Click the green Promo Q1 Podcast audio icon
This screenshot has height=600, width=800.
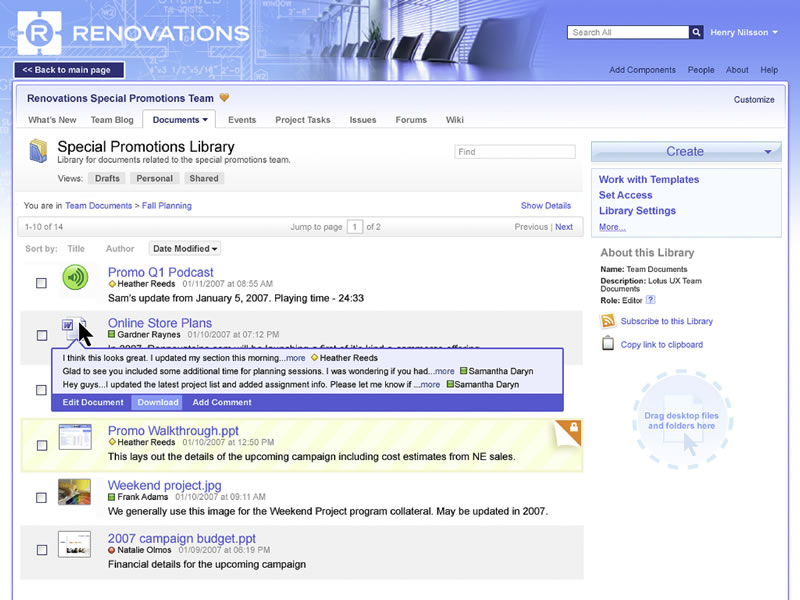(74, 277)
